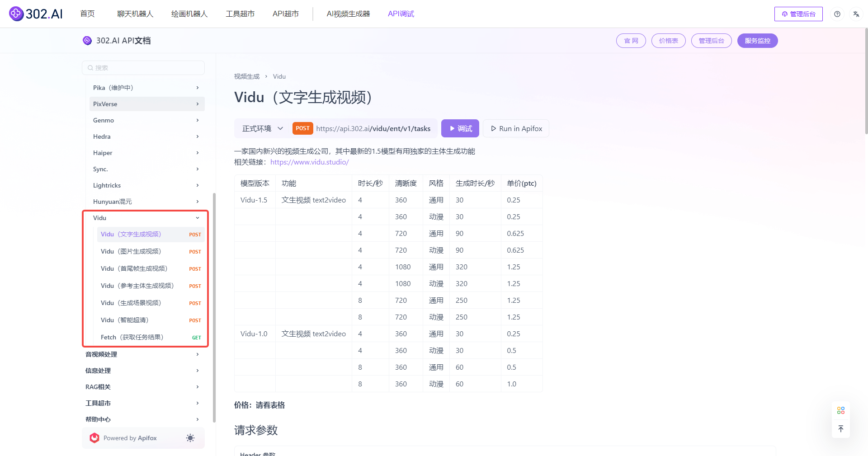Expand the 帮助中心 section
The image size is (868, 456).
point(143,419)
